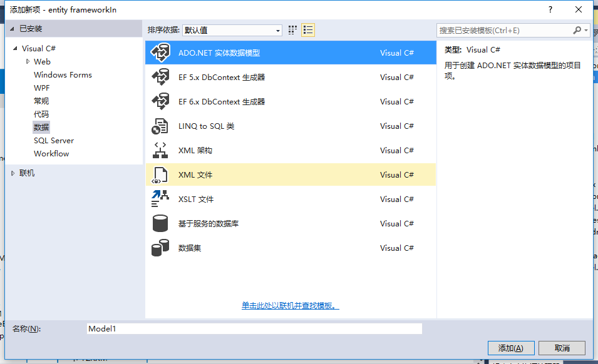Select SQL Server category

[54, 141]
